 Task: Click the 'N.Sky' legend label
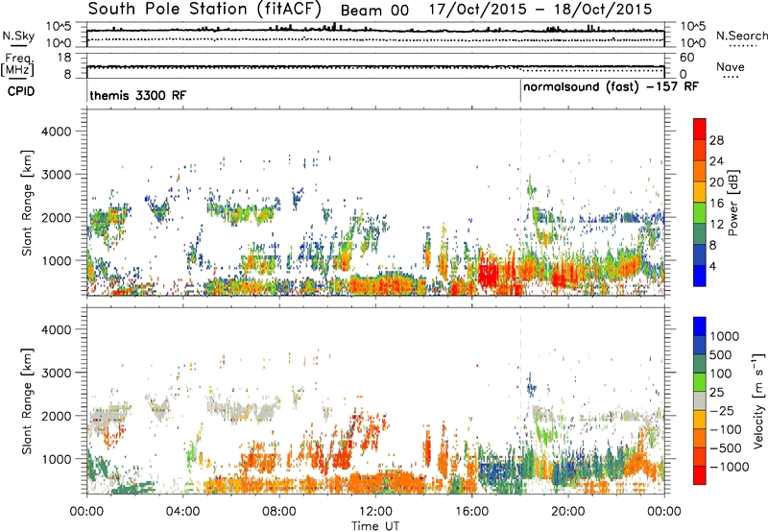click(18, 36)
